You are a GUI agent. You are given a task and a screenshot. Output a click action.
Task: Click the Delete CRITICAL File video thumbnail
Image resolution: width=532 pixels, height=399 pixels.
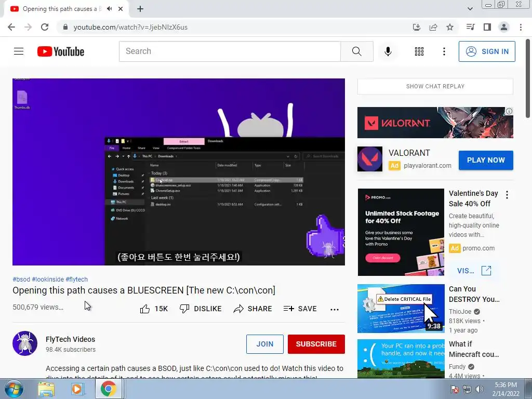click(401, 309)
